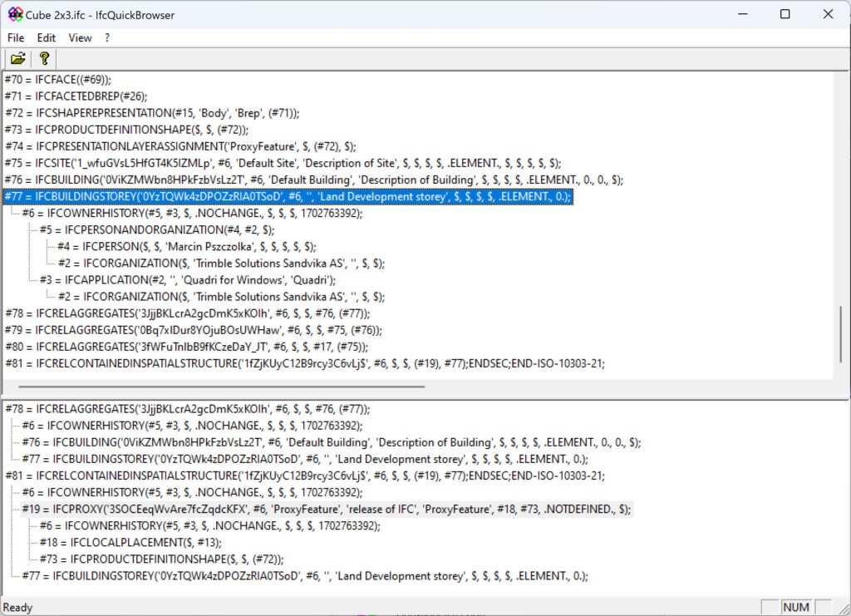
Task: Select the IFCPERSON 'Marcin Pszczolka' entry
Action: [166, 246]
